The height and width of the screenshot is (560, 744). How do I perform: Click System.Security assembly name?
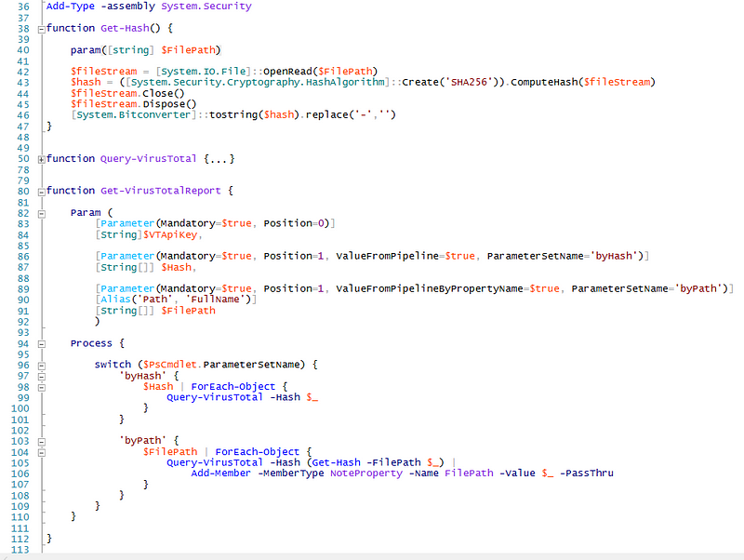click(x=206, y=7)
